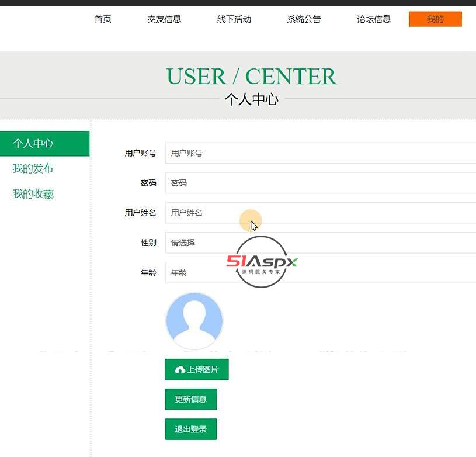The width and height of the screenshot is (476, 457).
Task: Click the 个人中心 subtitle under heading
Action: [x=252, y=99]
